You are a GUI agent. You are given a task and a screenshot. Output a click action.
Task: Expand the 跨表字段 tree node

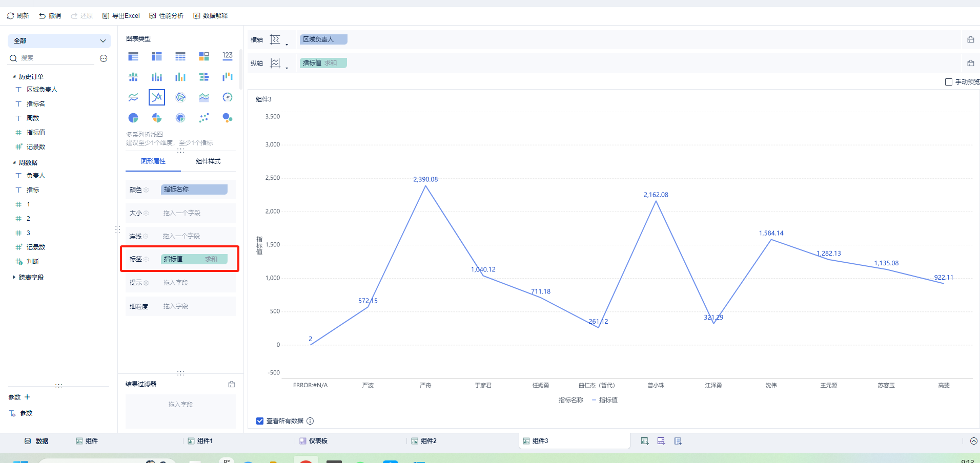(x=14, y=277)
